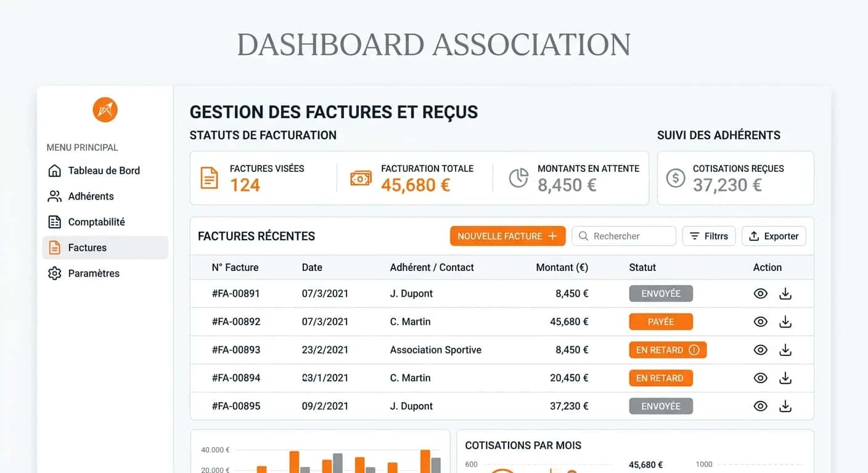View invoice #FA-00894 with eye icon
868x473 pixels.
tap(761, 378)
